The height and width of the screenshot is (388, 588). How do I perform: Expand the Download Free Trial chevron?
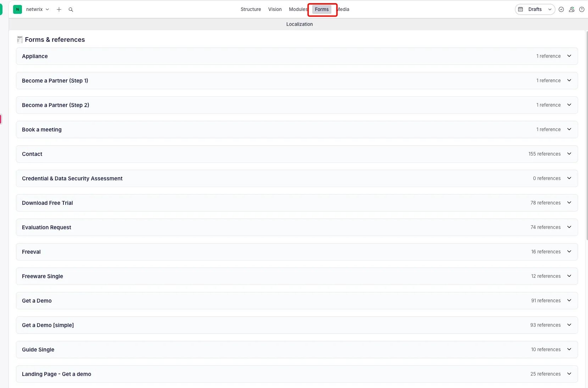[569, 203]
